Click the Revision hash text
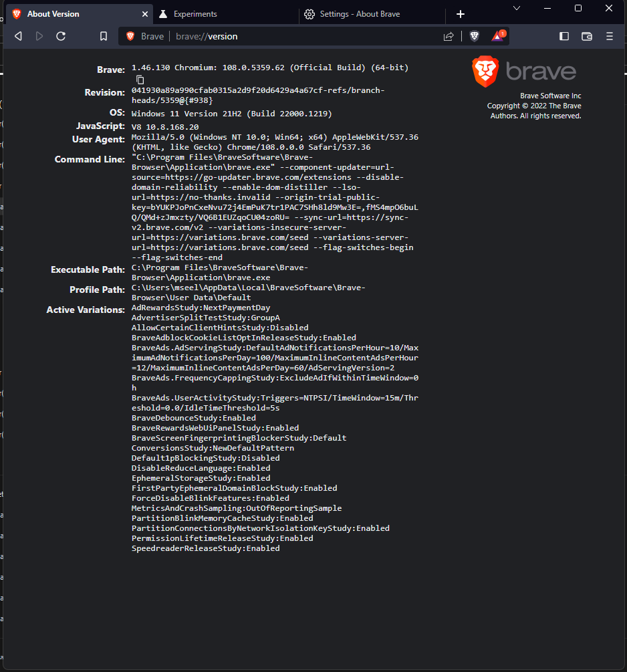Viewport: 627px width, 672px height. (258, 95)
